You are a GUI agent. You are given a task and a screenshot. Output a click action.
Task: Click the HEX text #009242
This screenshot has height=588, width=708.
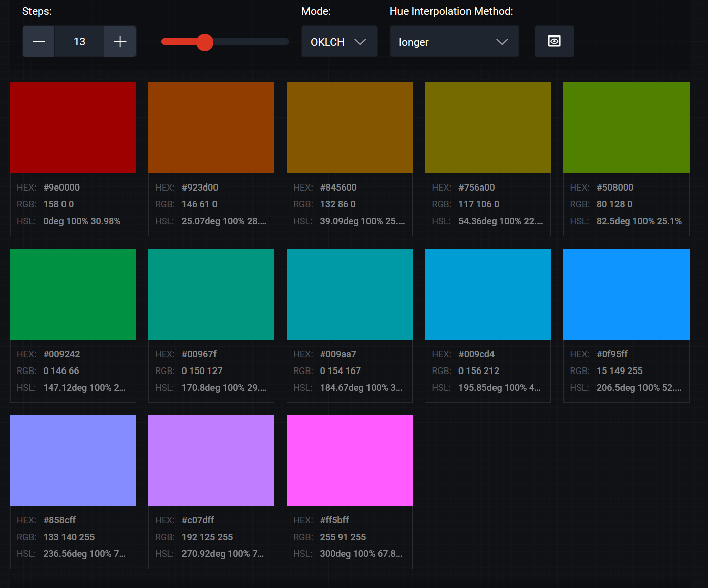61,354
